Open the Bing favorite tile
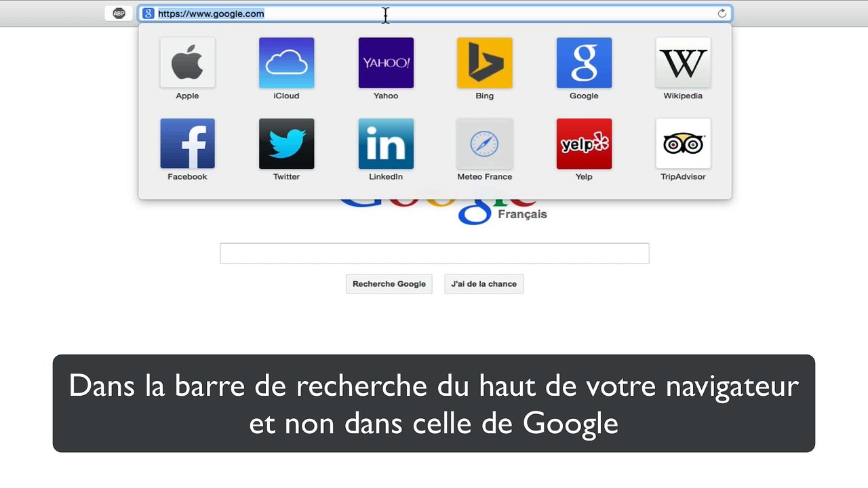Viewport: 868px width, 488px height. click(484, 63)
